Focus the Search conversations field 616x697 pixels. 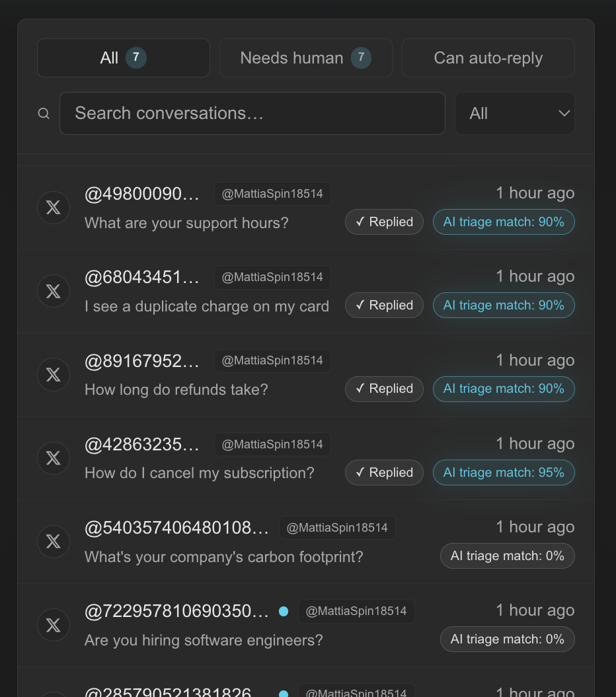pos(252,114)
